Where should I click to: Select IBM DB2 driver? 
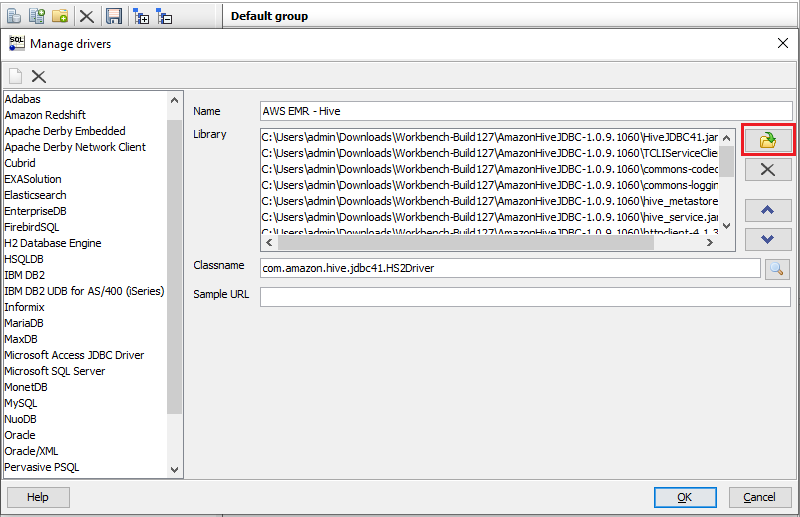coord(85,275)
